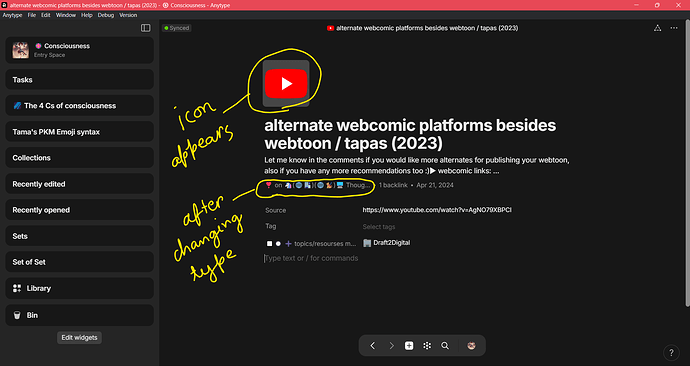
Task: Go forward with the right arrow
Action: tap(391, 346)
